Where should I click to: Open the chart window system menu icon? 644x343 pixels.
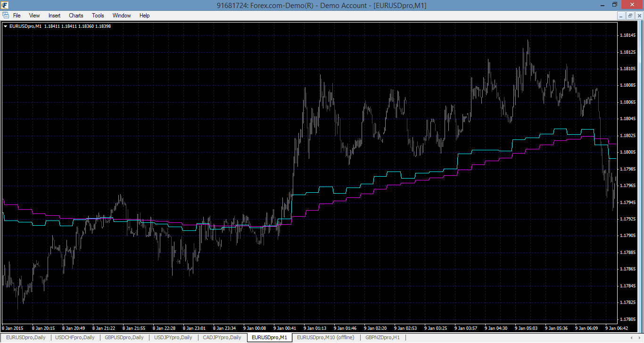coord(6,16)
